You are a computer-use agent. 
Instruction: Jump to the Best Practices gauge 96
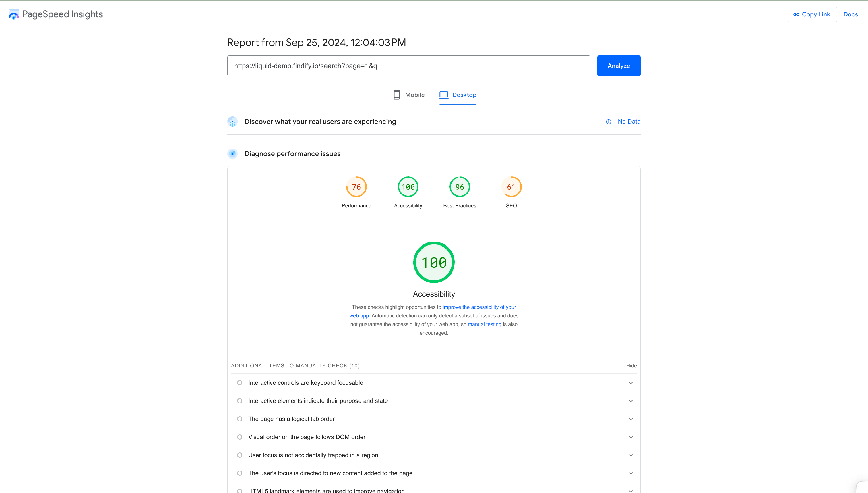point(459,187)
